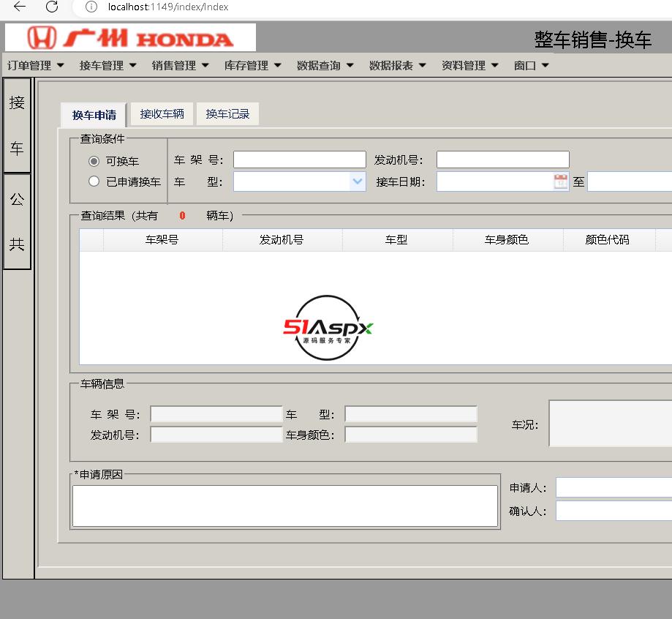The height and width of the screenshot is (619, 672).
Task: Open the 销售管理 menu
Action: point(181,65)
